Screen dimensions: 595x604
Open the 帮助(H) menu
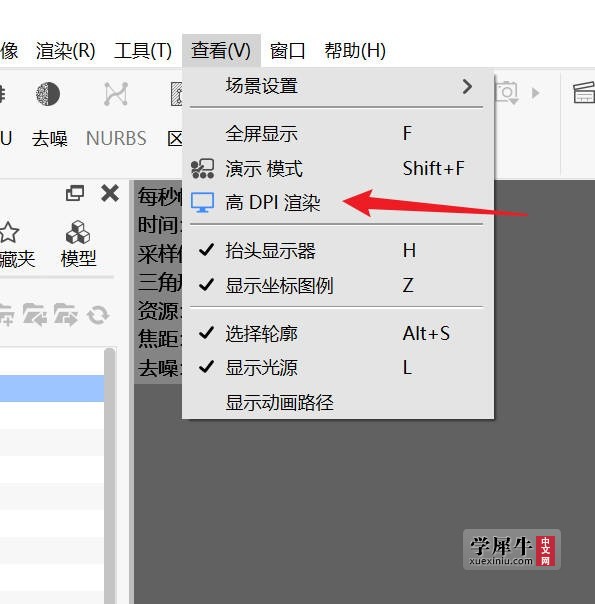(x=355, y=50)
